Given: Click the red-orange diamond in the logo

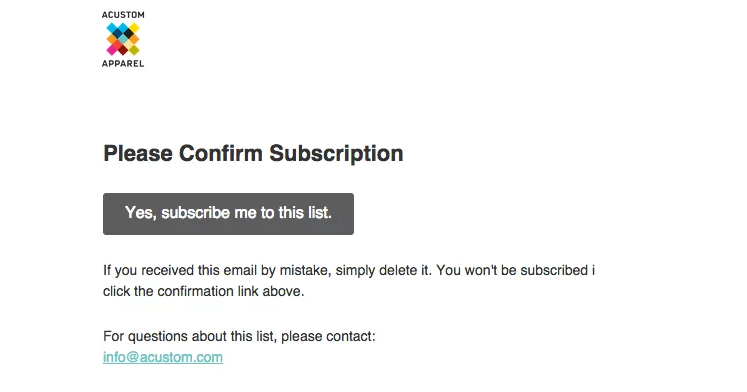Looking at the screenshot, I should click(x=117, y=44).
